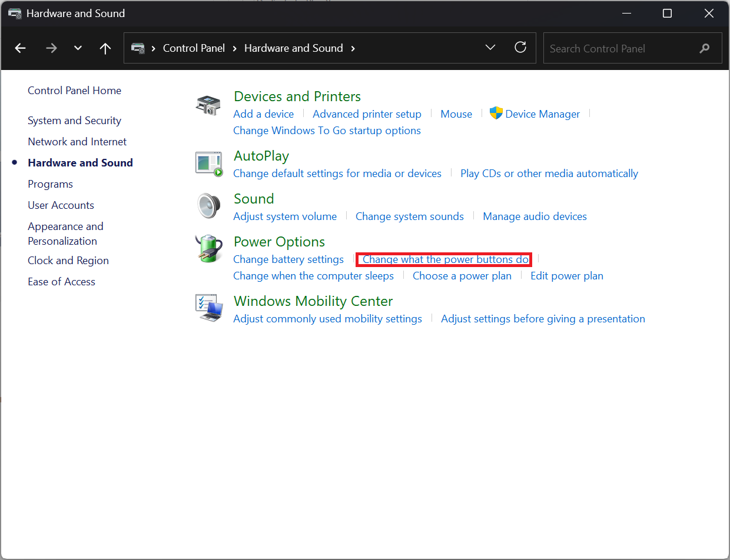
Task: Click Manage audio devices
Action: (535, 216)
